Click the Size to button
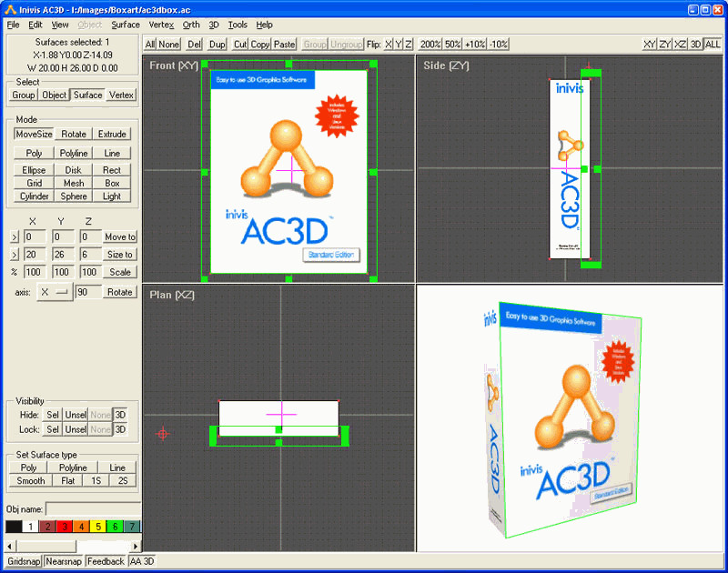The width and height of the screenshot is (728, 573). pyautogui.click(x=120, y=255)
